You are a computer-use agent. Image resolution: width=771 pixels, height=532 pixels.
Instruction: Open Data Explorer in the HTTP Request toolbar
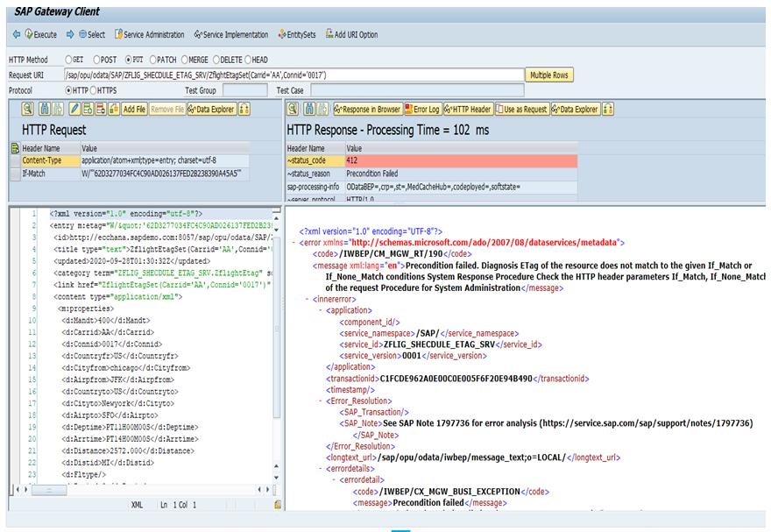tap(212, 110)
